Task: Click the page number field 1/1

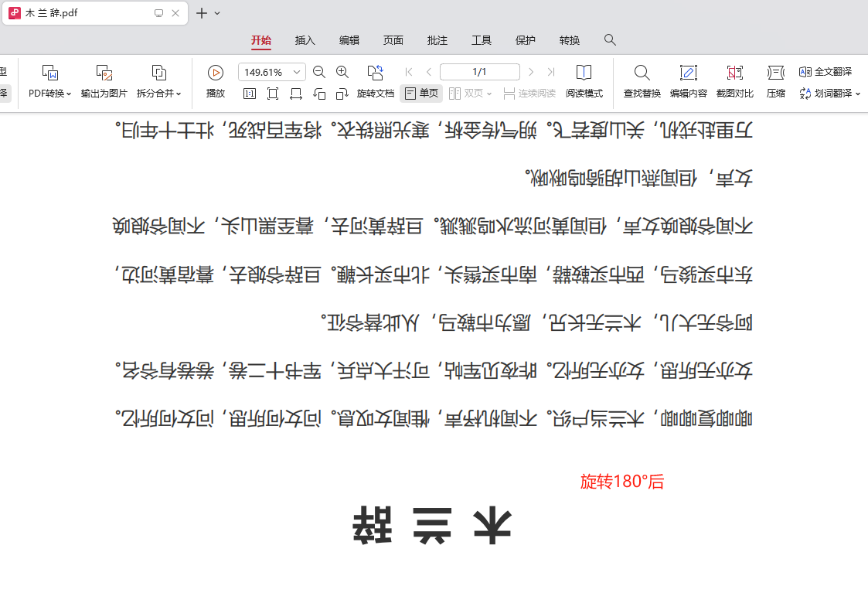Action: point(480,72)
